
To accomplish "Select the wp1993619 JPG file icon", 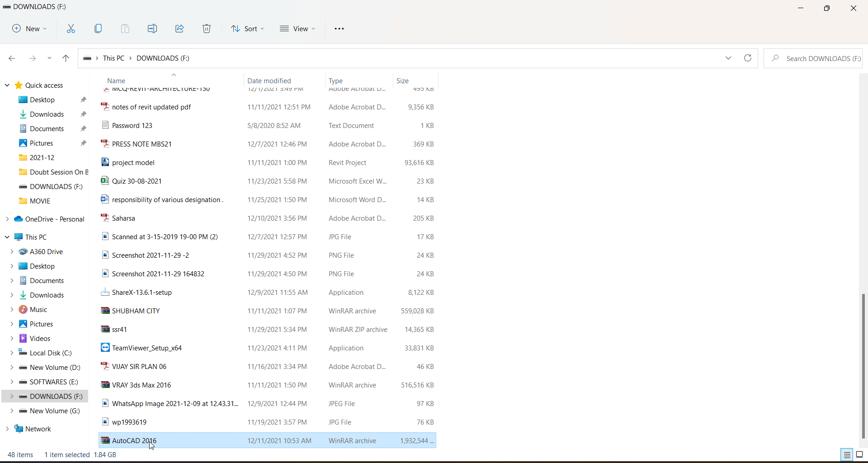I will point(105,422).
